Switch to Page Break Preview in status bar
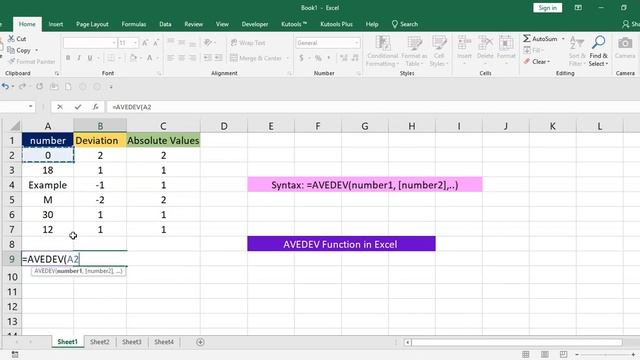Image resolution: width=640 pixels, height=360 pixels. [563, 354]
